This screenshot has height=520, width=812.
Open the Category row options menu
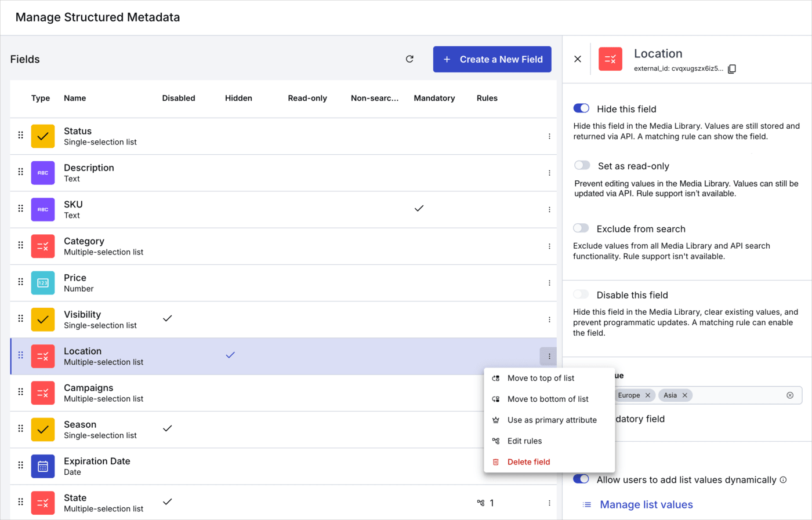click(x=549, y=246)
